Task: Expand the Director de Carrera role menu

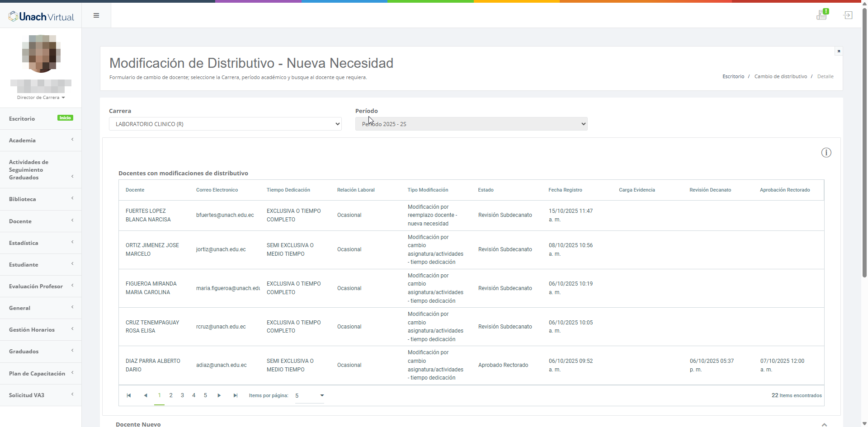Action: point(41,98)
